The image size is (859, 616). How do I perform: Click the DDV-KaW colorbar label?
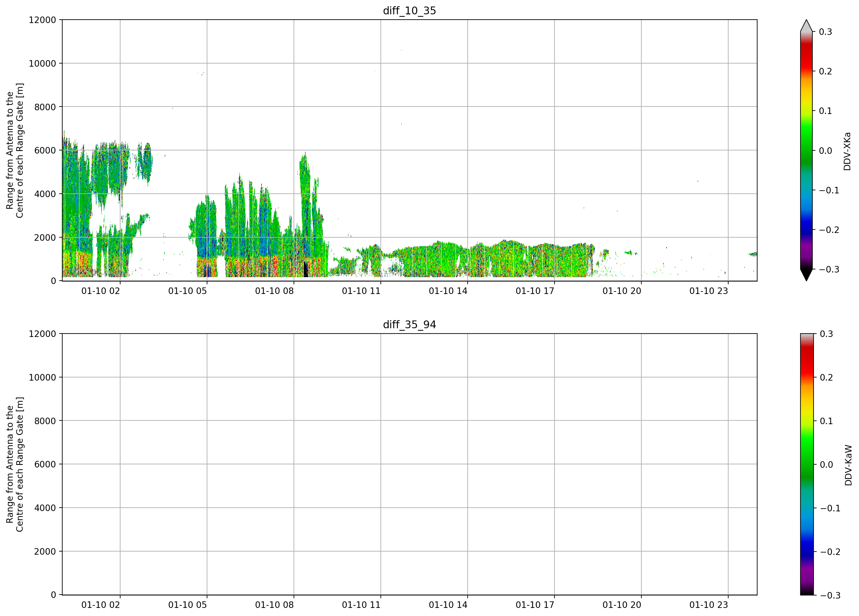[848, 465]
